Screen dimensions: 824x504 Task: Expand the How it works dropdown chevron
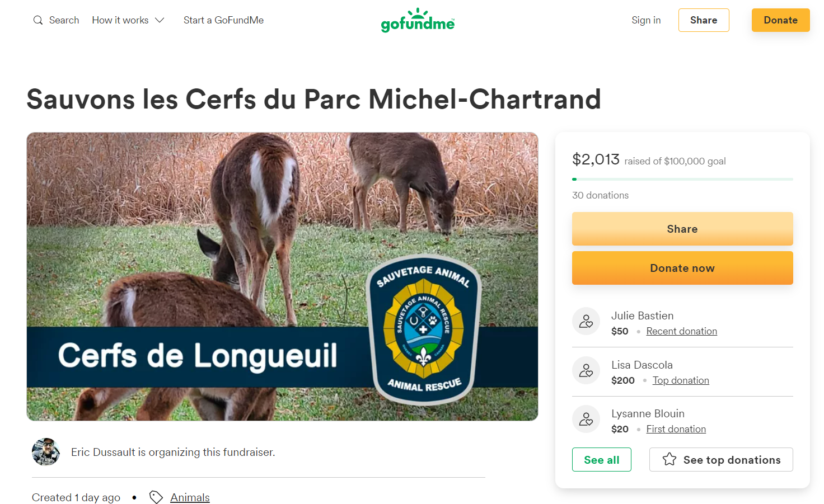coord(160,20)
